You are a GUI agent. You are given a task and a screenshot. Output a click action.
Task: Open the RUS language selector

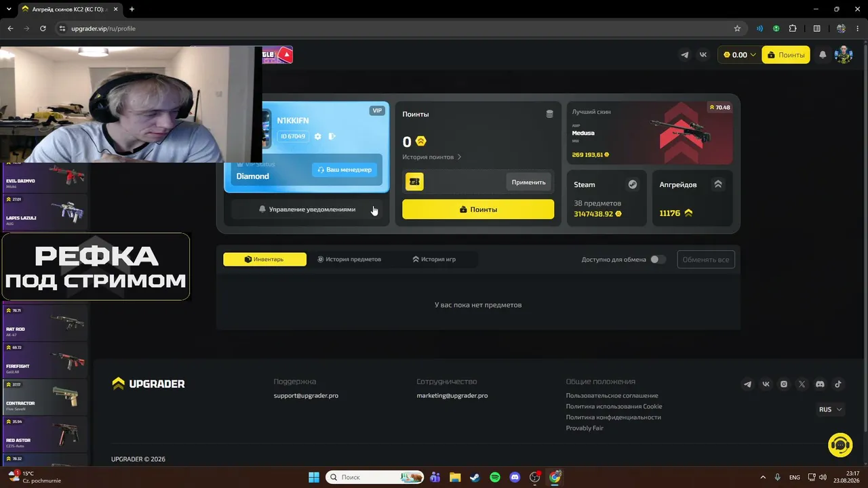pos(830,409)
